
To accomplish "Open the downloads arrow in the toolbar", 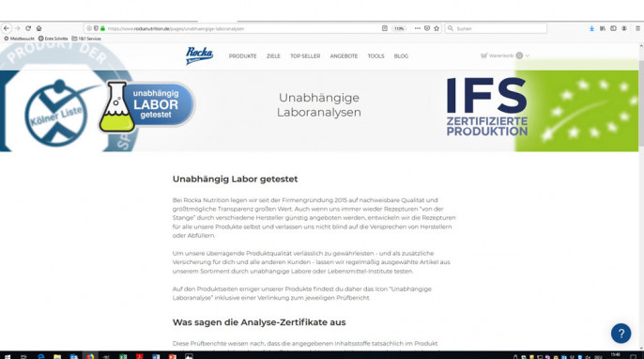I will [x=591, y=28].
